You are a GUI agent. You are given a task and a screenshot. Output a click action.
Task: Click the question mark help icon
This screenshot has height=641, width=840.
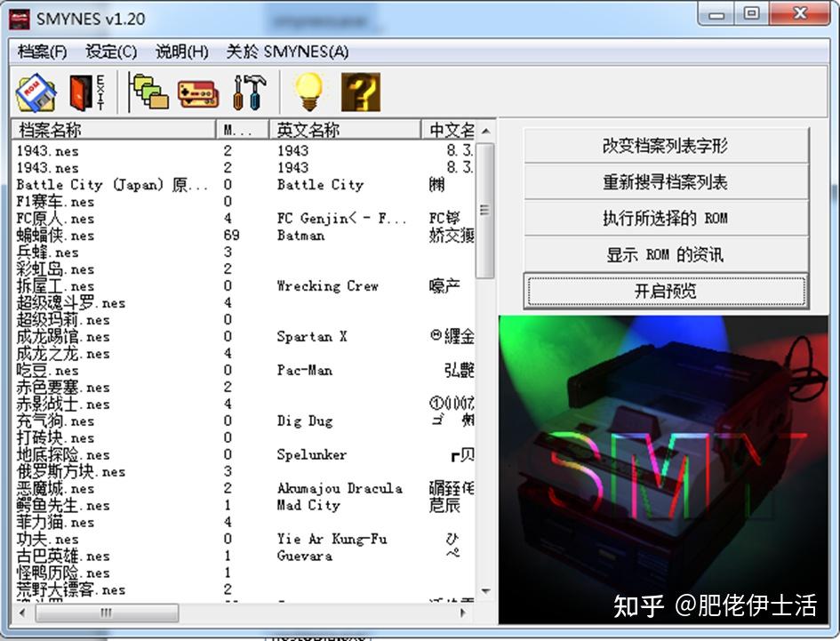(361, 92)
